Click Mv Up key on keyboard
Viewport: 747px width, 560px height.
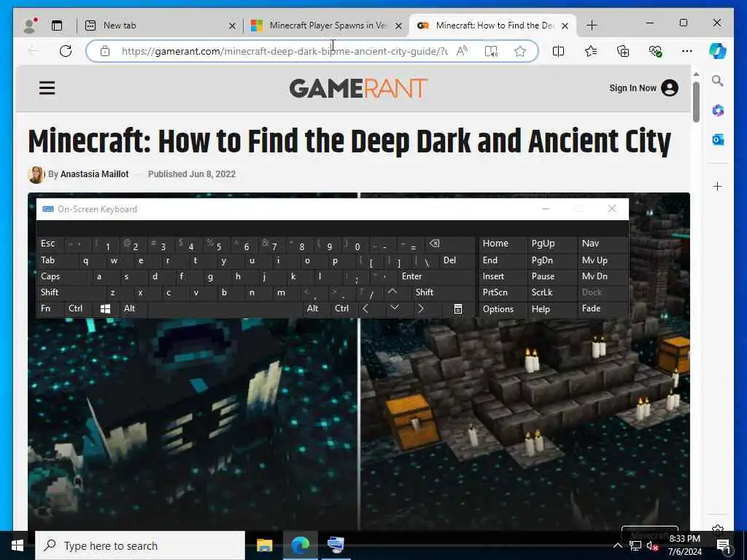click(x=603, y=260)
